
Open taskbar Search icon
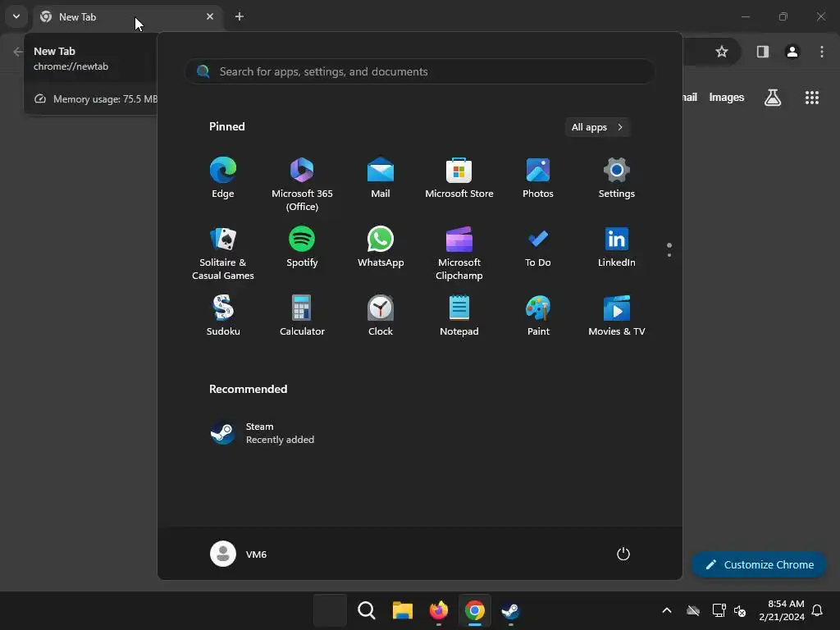367,610
